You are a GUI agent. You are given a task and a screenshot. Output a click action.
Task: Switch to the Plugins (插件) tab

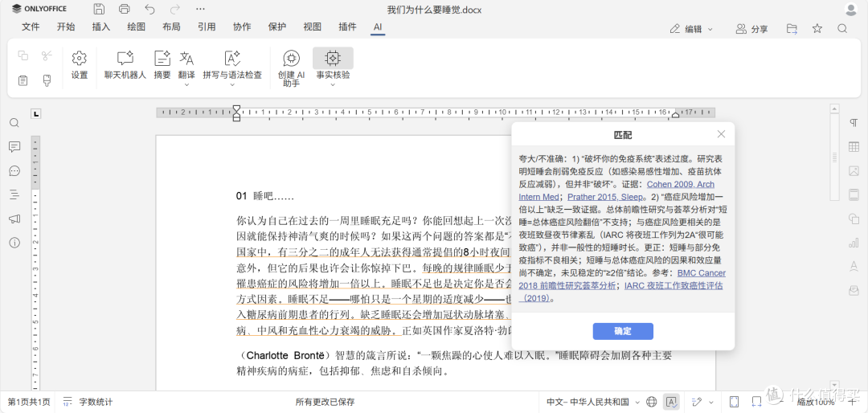pyautogui.click(x=347, y=27)
